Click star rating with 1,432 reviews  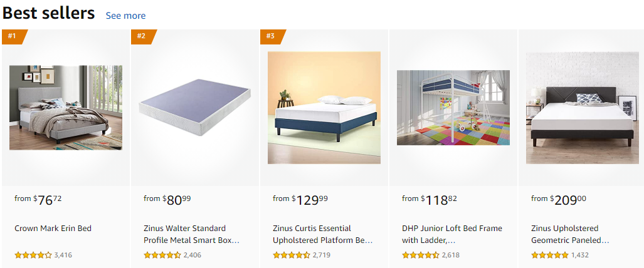(550, 255)
